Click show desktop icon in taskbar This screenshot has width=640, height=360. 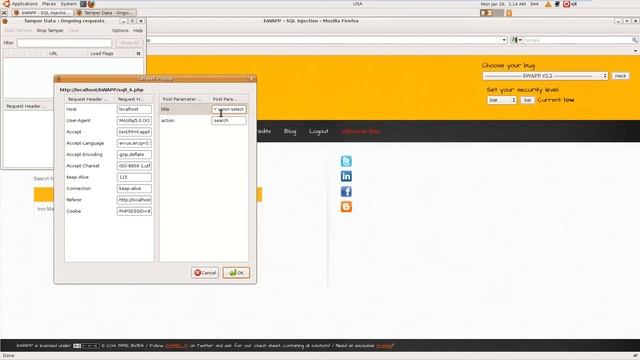(x=4, y=13)
